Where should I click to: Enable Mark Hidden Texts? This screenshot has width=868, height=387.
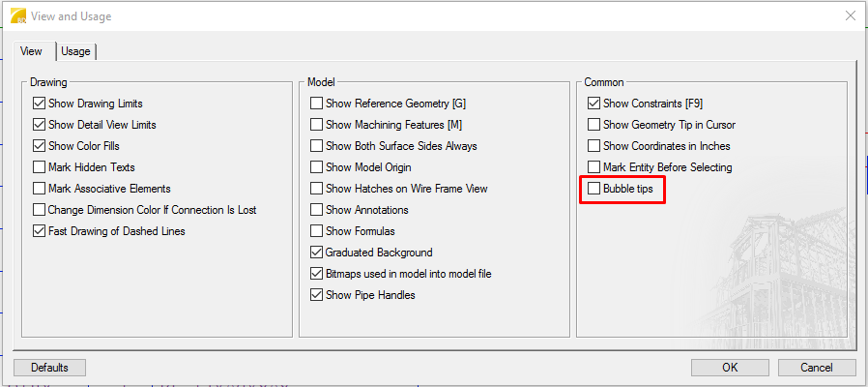(40, 167)
